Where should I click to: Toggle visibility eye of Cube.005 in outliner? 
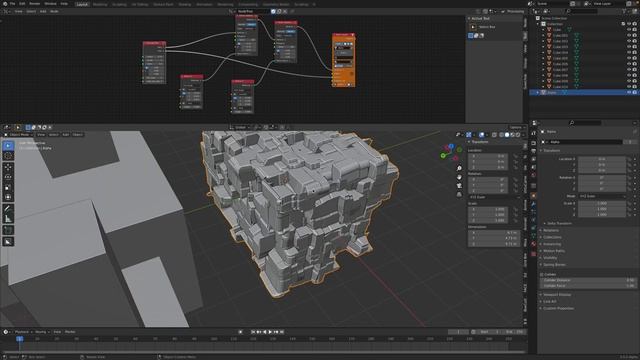click(629, 58)
